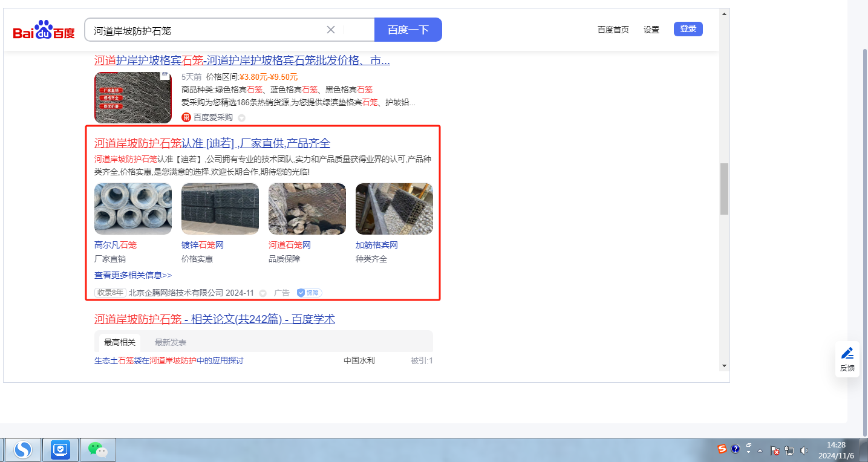Switch to the 最新发表 tab
Viewport: 868px width, 462px height.
coord(171,342)
